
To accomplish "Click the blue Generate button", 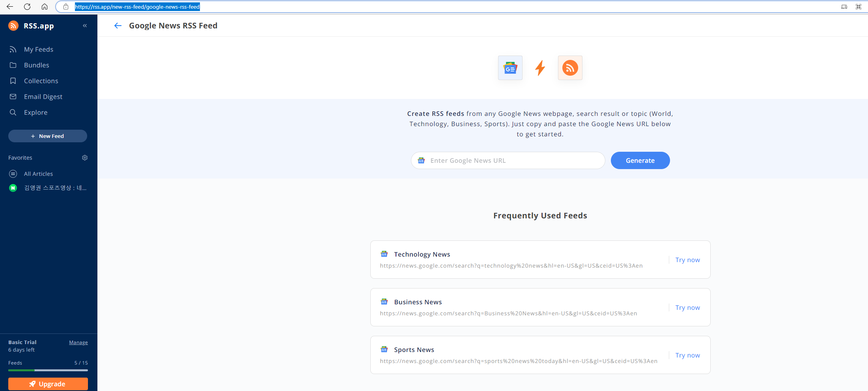I will pyautogui.click(x=640, y=160).
